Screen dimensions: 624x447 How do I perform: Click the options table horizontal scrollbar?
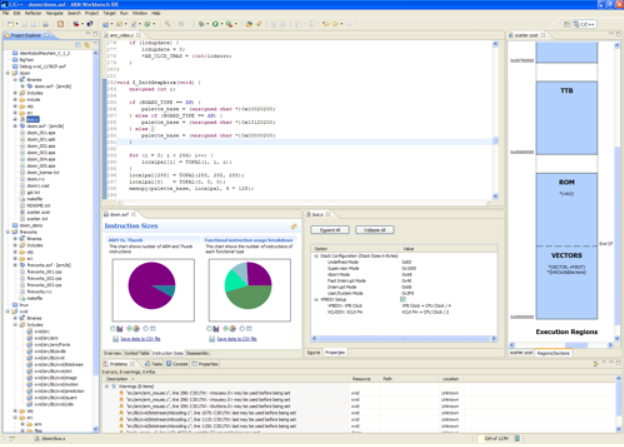point(404,338)
